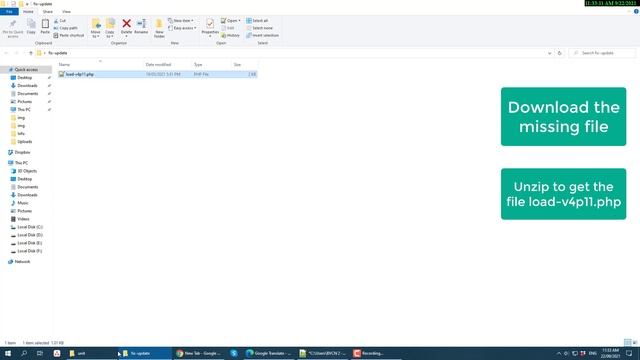Click the Back navigation arrow
Screen dimensions: 640x360
[6, 53]
